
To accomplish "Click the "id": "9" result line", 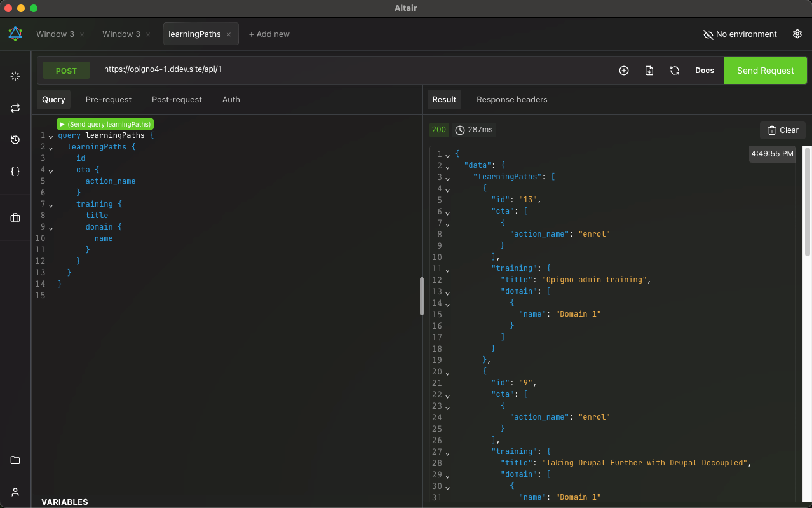I will (514, 383).
